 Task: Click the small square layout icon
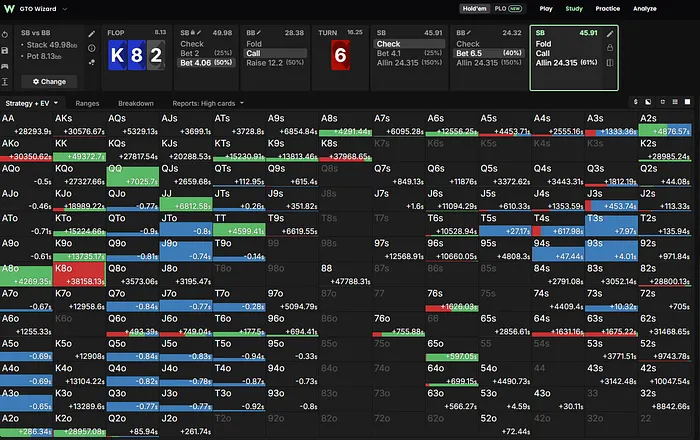click(662, 102)
